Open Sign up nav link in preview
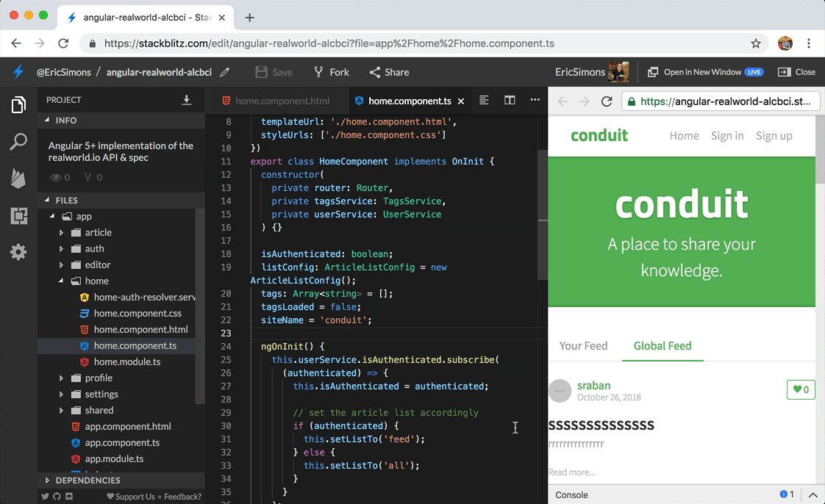 pos(774,136)
